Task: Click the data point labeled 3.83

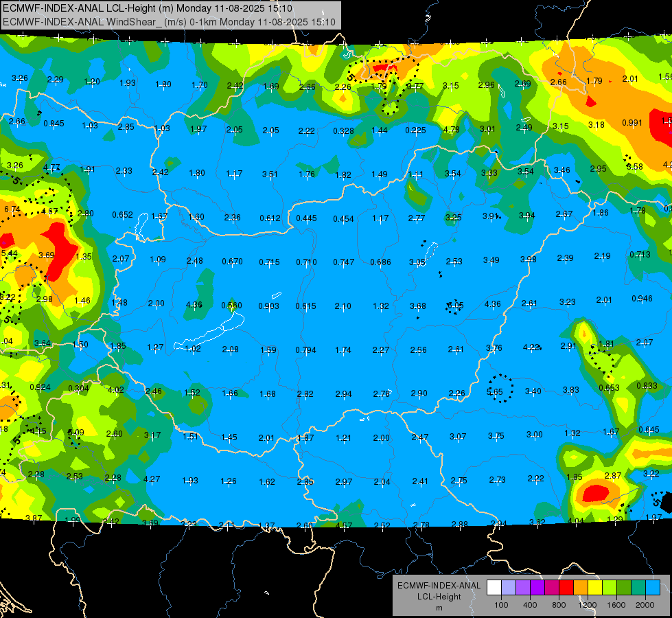Action: click(x=571, y=390)
